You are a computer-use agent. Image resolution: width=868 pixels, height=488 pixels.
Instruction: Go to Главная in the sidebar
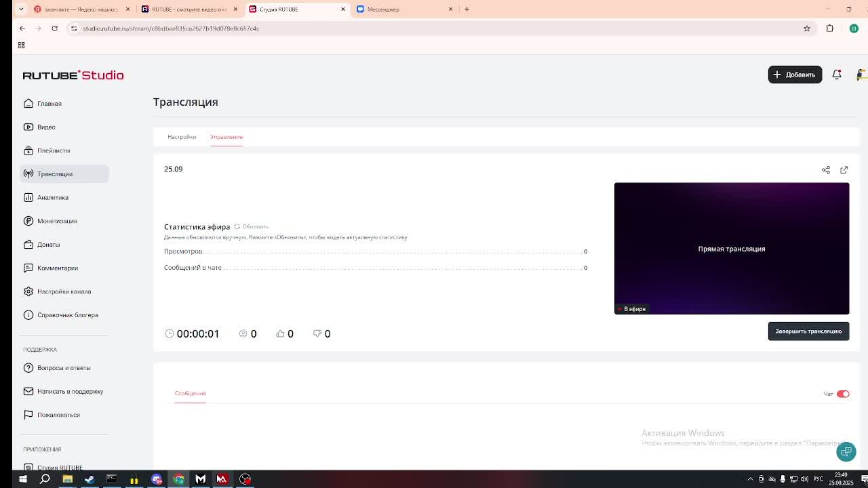pyautogui.click(x=64, y=104)
